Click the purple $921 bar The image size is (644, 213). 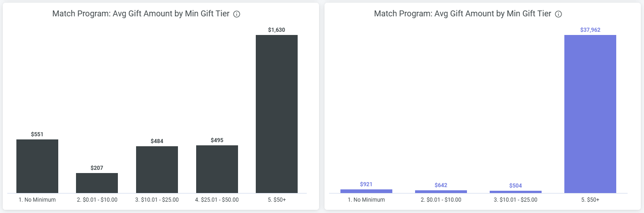coord(366,191)
